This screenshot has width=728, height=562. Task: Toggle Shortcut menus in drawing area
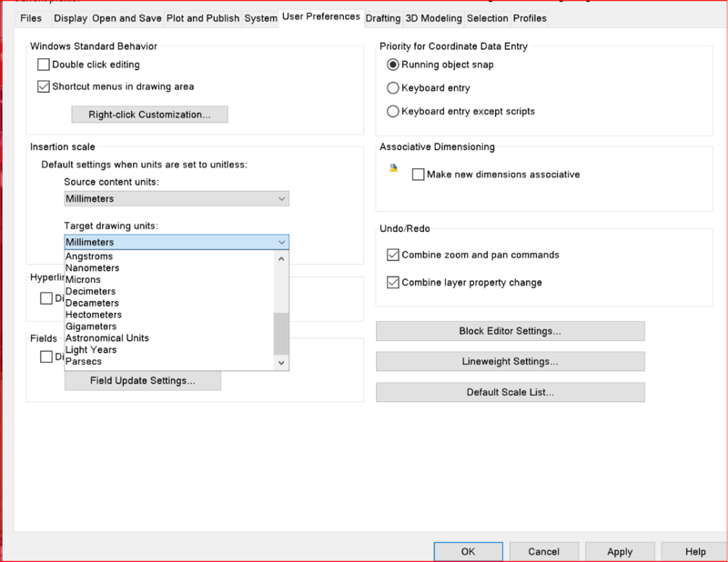(x=44, y=87)
